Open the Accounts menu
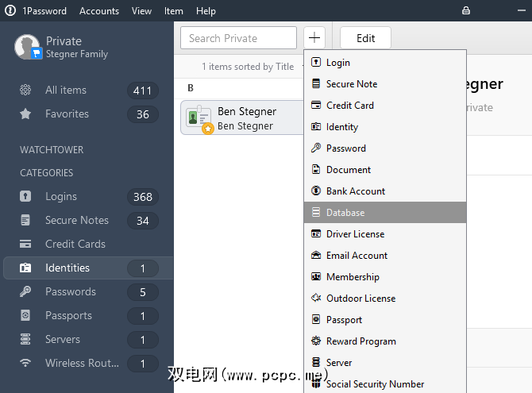The width and height of the screenshot is (532, 393). tap(99, 11)
